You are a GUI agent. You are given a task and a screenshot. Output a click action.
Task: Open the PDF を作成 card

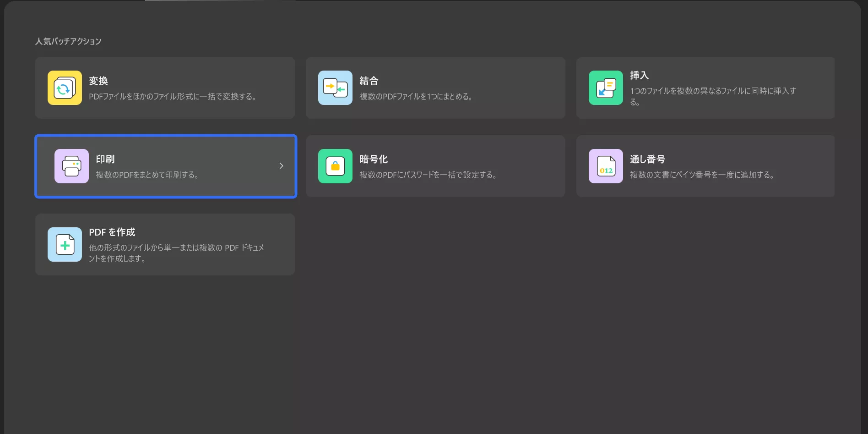(165, 244)
